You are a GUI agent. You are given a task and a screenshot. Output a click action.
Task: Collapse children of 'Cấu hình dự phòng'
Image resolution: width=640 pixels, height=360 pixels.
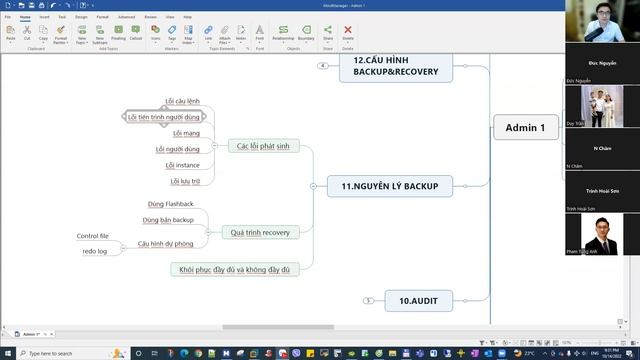pyautogui.click(x=123, y=248)
